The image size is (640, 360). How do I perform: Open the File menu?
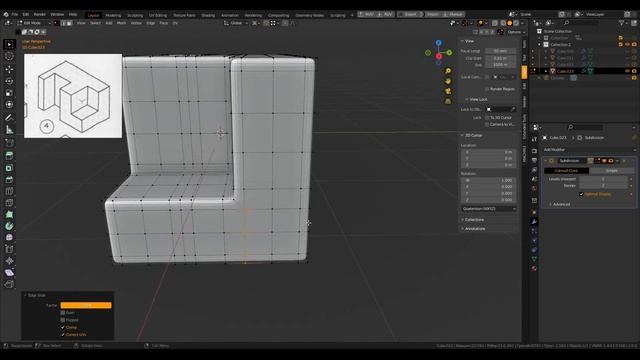point(15,14)
